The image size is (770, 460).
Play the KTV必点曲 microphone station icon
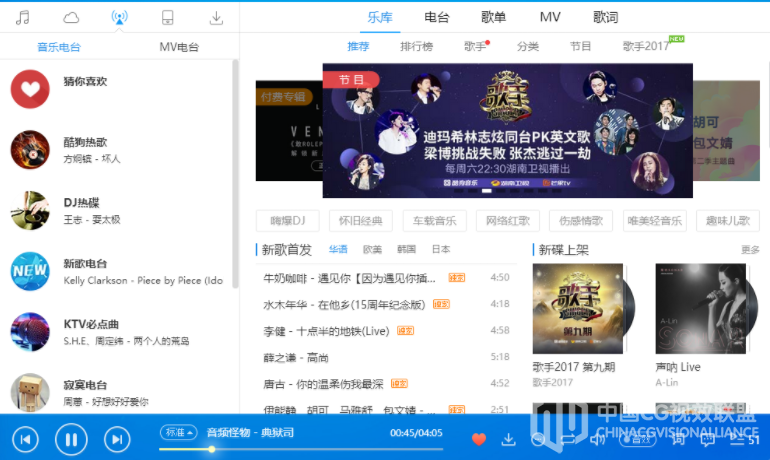30,332
